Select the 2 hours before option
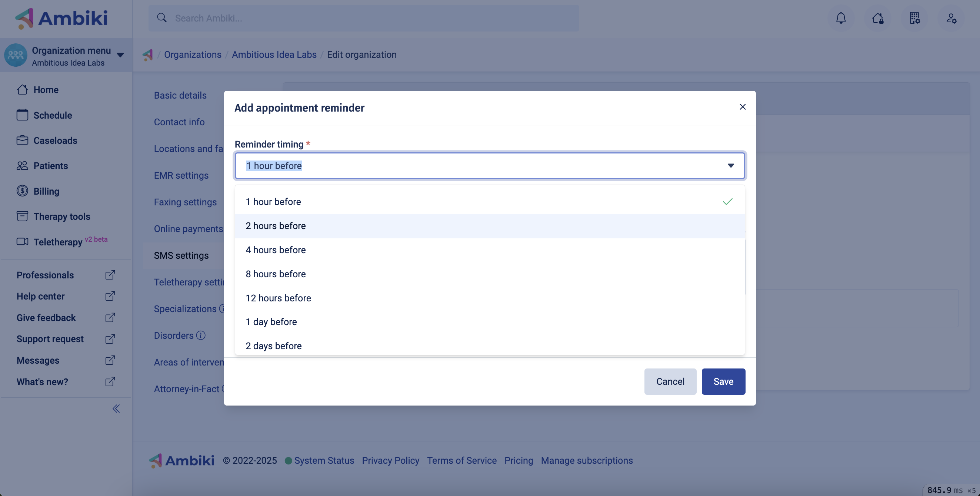The image size is (980, 496). (x=276, y=226)
